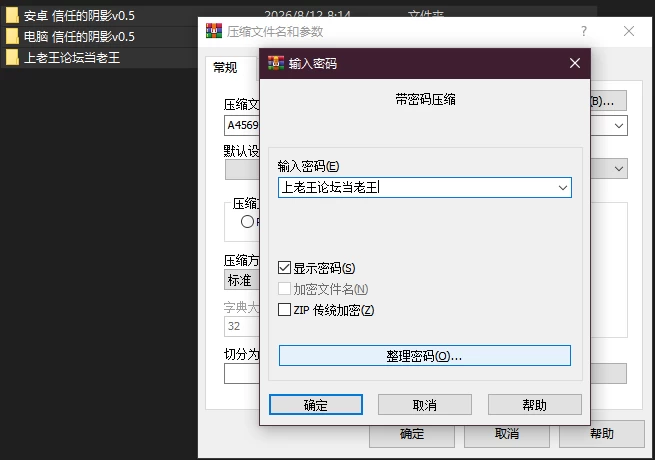Select the folder name 电脑 信任的阴影v0.5

point(79,37)
